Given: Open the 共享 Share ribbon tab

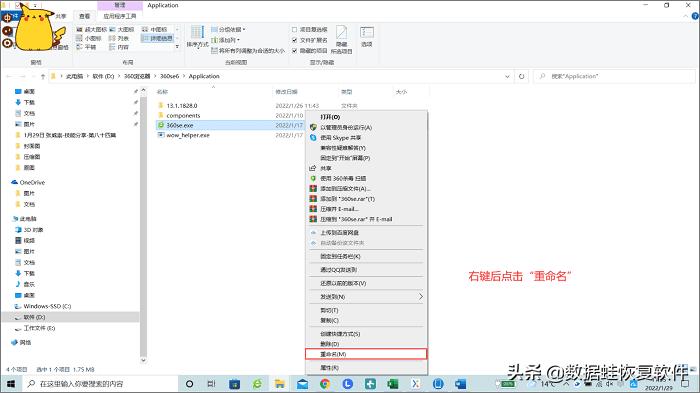Looking at the screenshot, I should pyautogui.click(x=61, y=16).
